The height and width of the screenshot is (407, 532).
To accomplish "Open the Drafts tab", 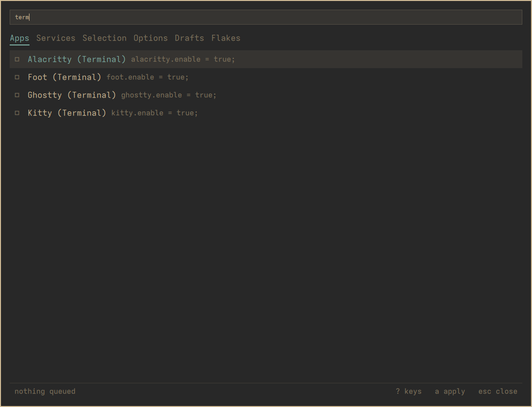I will pyautogui.click(x=189, y=38).
